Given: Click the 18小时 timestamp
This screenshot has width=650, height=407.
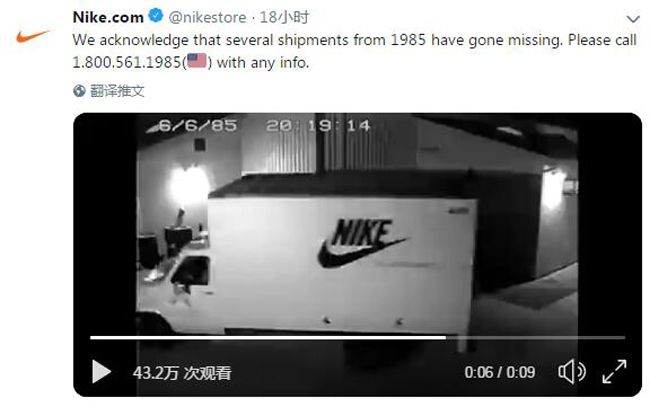Looking at the screenshot, I should click(284, 17).
